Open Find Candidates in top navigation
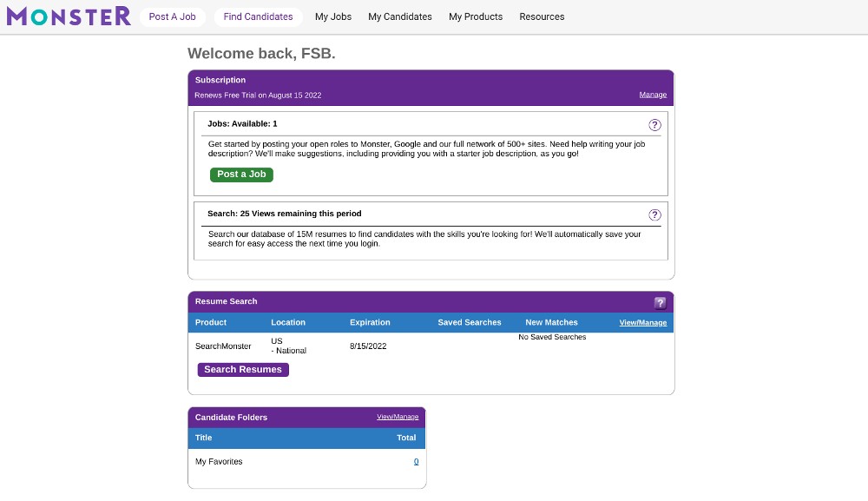This screenshot has width=868, height=501. pos(258,16)
